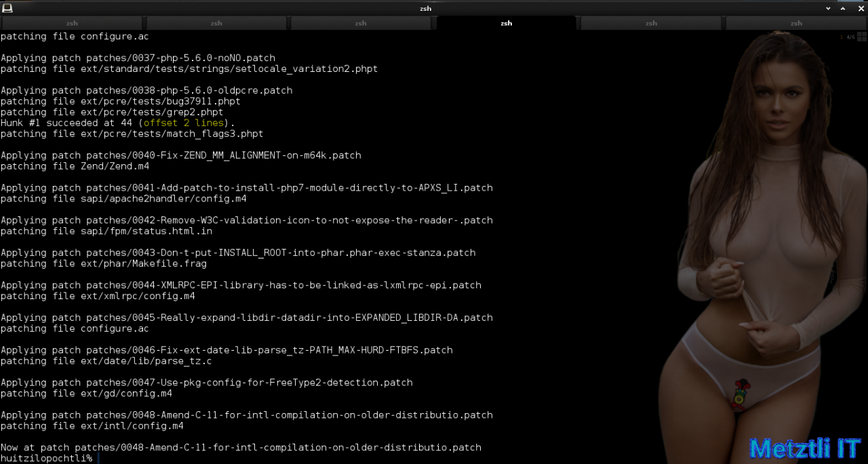Click 'patching file ext/xmlrpc/config.m4'
The height and width of the screenshot is (464, 868).
[98, 296]
